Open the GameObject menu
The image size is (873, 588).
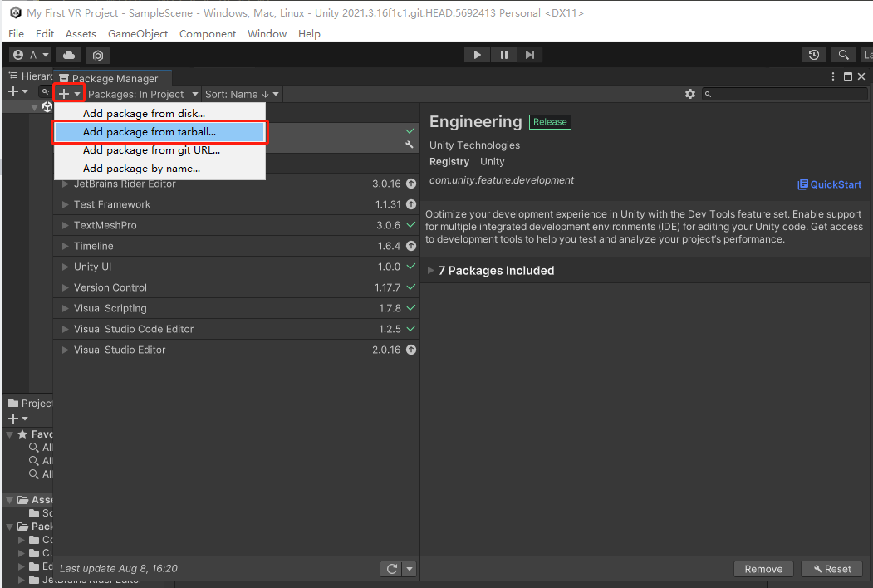(138, 33)
